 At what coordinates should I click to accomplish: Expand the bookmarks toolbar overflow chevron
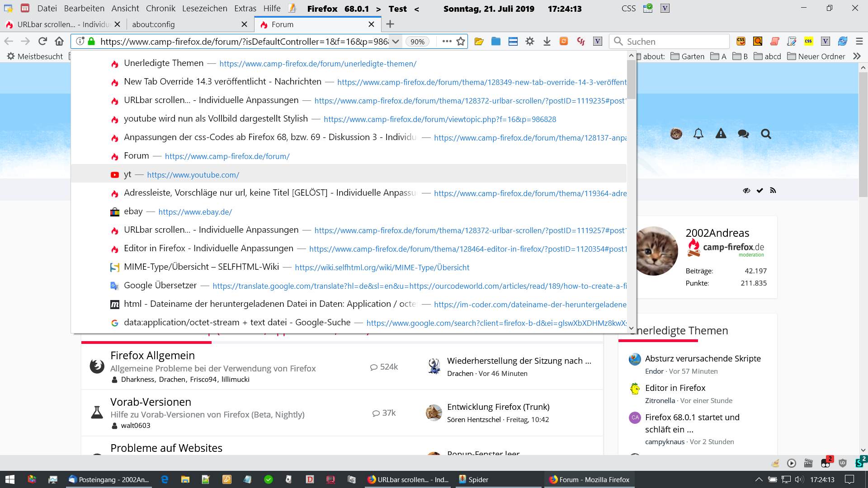pos(857,56)
